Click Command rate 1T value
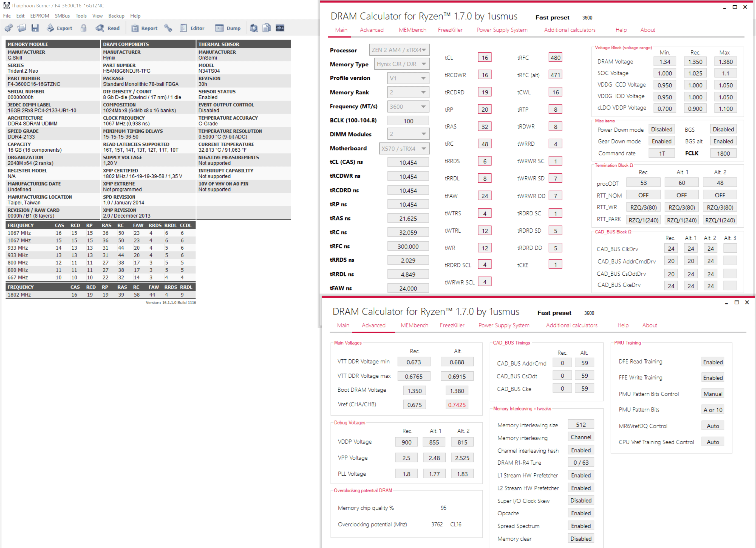Viewport: 756px width, 548px height. [662, 153]
